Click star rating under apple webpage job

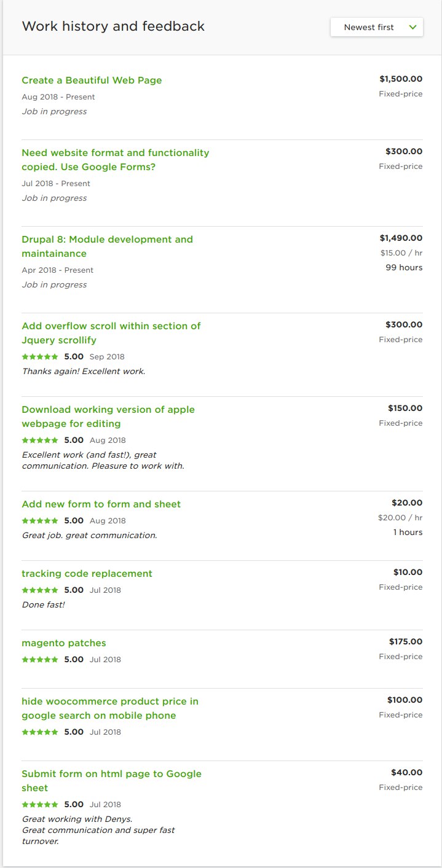tap(40, 440)
